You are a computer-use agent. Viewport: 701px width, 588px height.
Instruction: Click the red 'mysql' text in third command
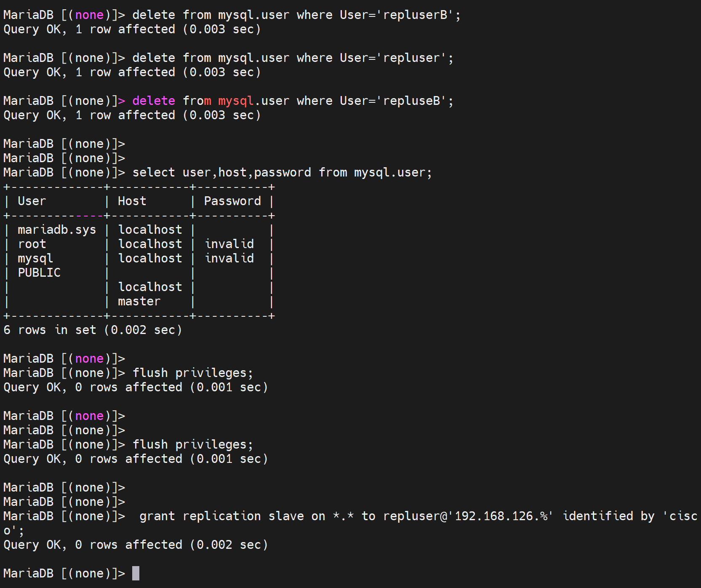235,101
